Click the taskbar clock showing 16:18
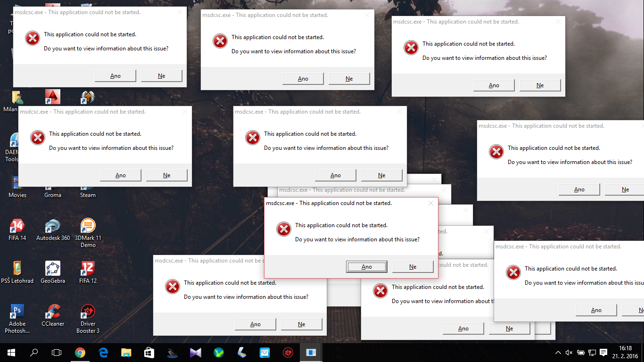 coord(625,352)
